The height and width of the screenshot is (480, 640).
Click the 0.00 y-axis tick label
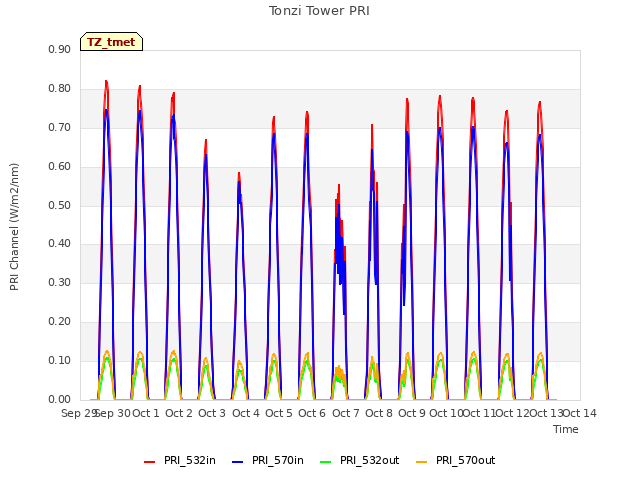[x=60, y=399]
